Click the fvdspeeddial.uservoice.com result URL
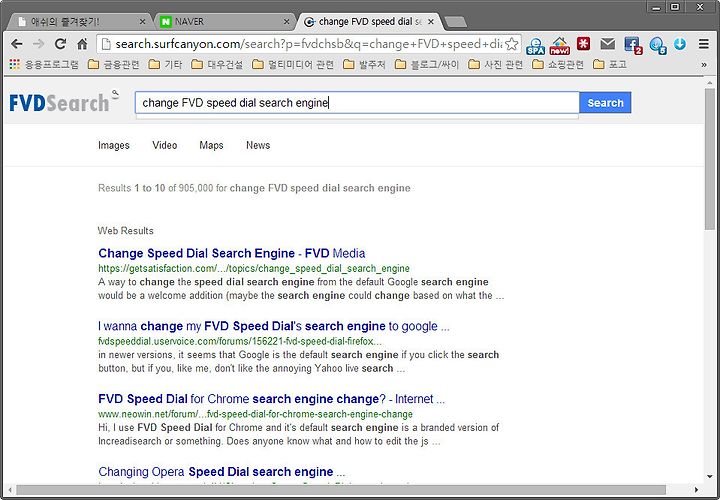The width and height of the screenshot is (720, 500). pos(240,341)
